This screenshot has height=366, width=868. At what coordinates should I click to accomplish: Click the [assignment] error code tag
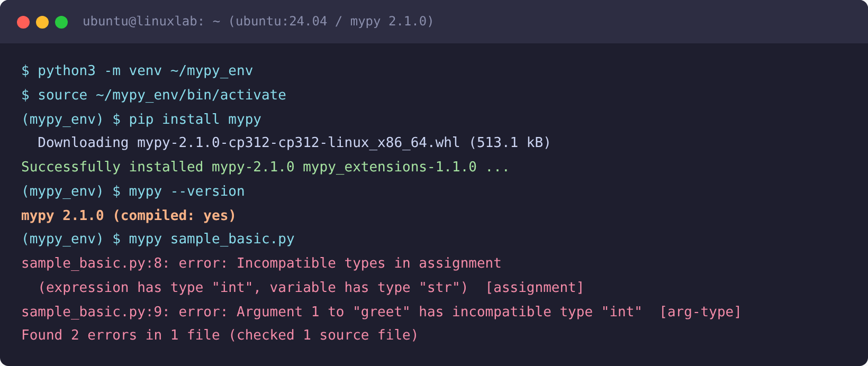tap(535, 288)
